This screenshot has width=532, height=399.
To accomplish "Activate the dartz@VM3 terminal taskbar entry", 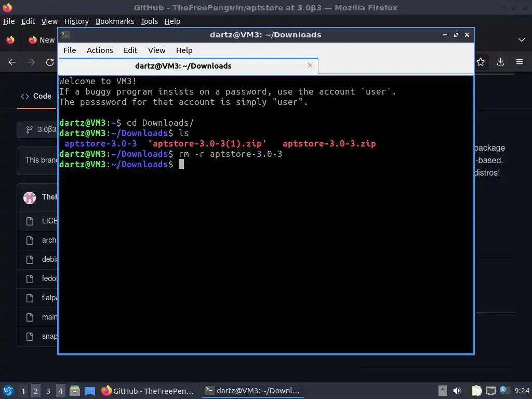I will (253, 391).
